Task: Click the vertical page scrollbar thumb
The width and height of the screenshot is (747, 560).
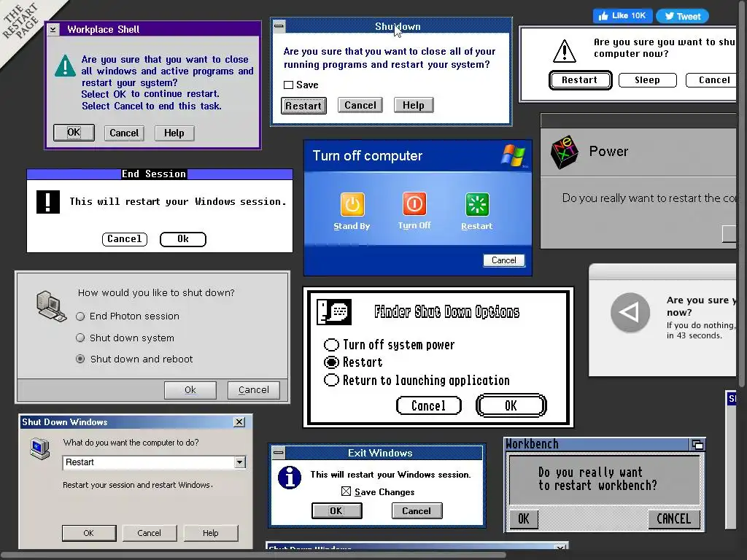Action: click(x=741, y=193)
